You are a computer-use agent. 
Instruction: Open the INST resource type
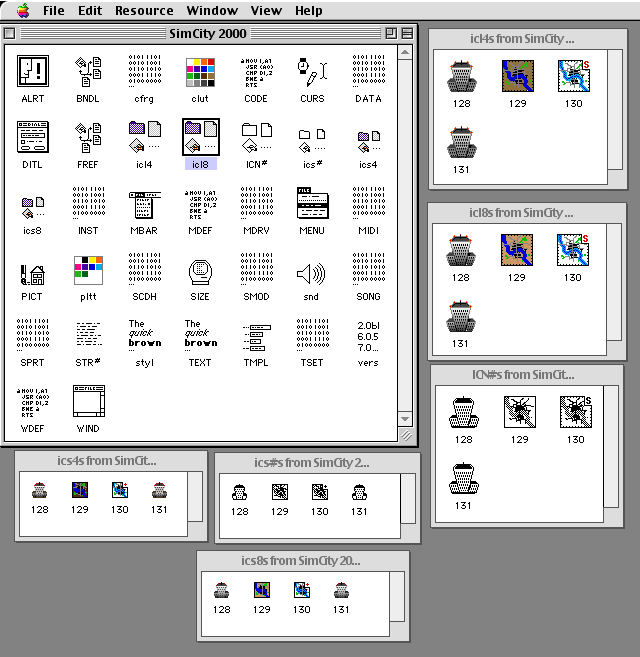pyautogui.click(x=88, y=203)
